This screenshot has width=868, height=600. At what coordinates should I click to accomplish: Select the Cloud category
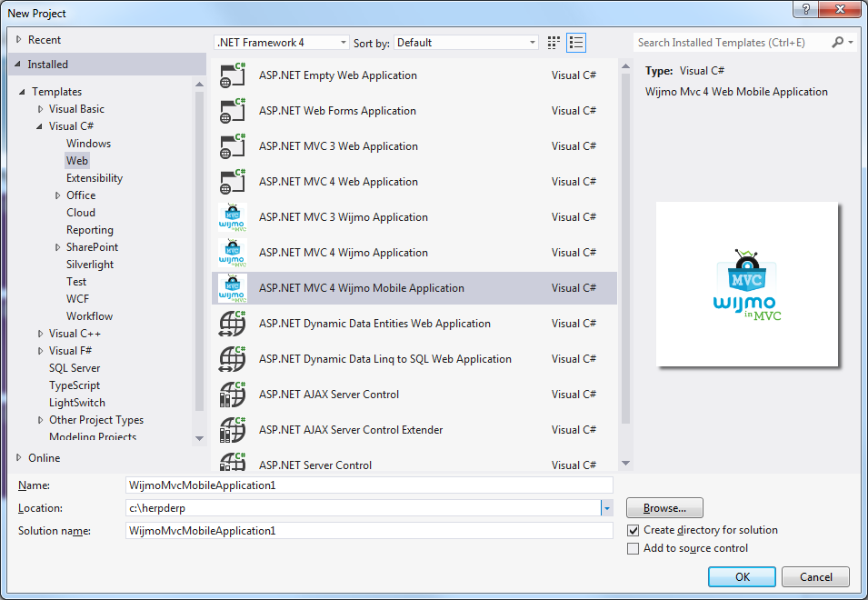click(81, 213)
